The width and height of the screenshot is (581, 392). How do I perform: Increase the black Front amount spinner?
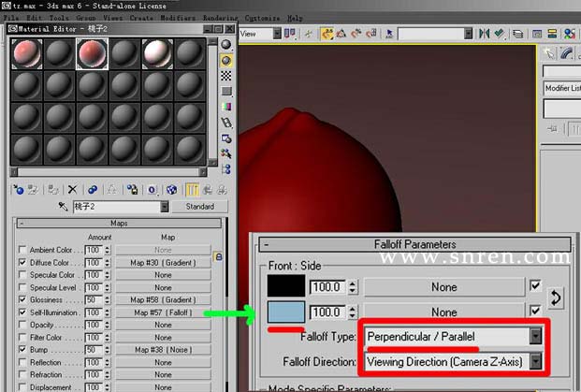click(x=353, y=283)
